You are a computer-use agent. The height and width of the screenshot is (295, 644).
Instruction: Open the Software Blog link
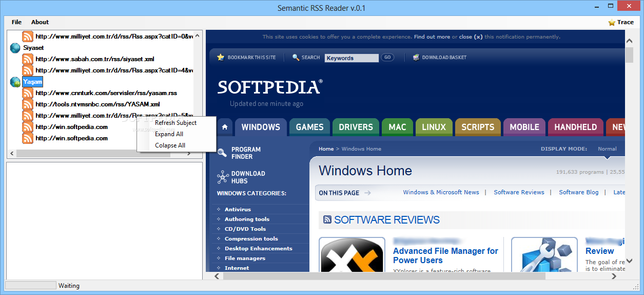coord(578,192)
